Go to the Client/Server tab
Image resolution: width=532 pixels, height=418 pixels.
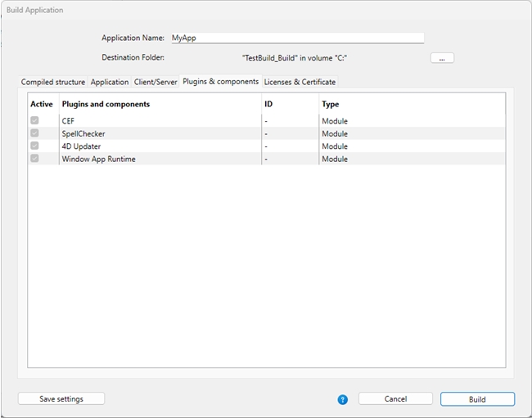(x=156, y=82)
